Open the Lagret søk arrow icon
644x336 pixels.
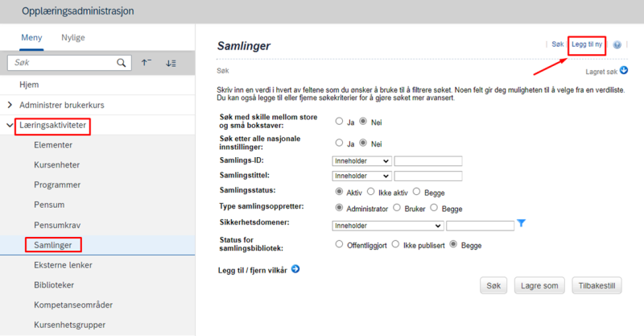[624, 70]
